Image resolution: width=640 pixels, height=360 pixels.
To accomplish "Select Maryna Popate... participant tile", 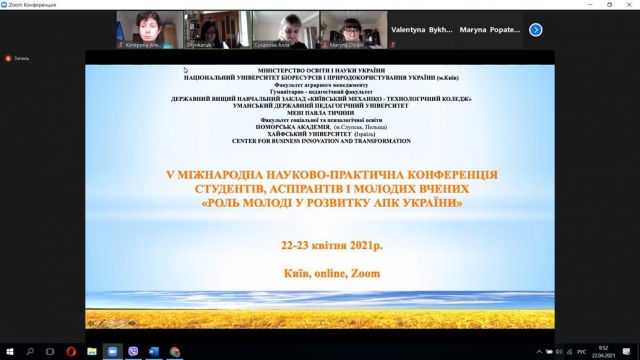I will pyautogui.click(x=489, y=30).
